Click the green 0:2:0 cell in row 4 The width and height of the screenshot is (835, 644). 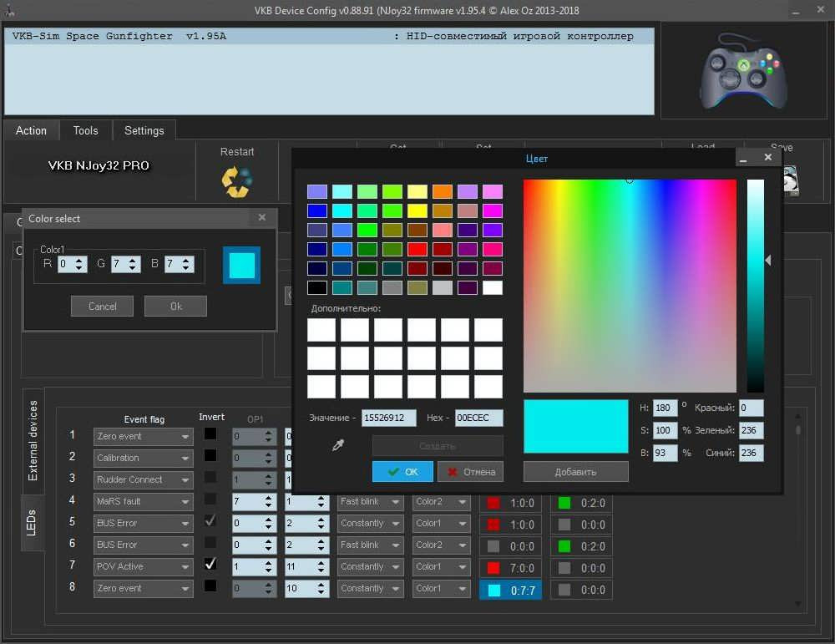point(581,503)
